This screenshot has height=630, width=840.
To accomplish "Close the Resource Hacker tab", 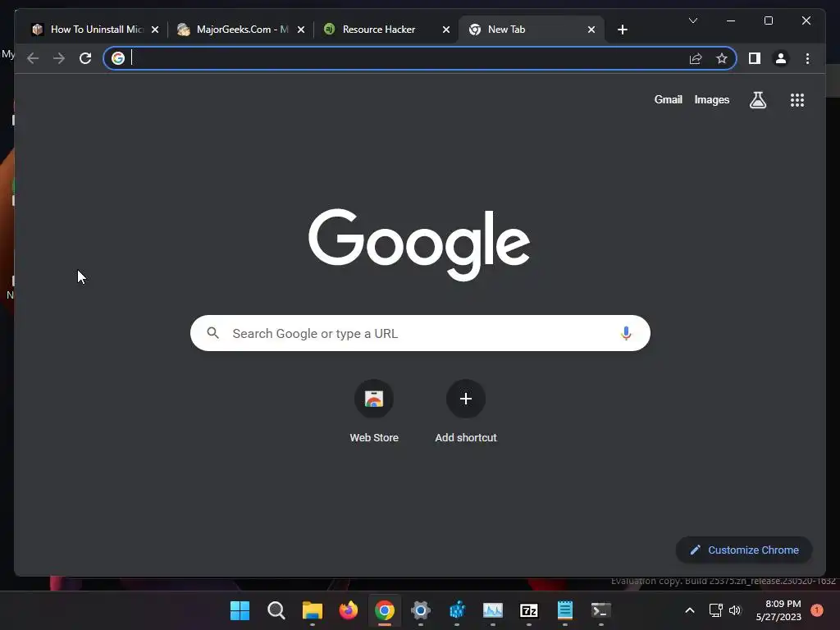I will tap(445, 30).
